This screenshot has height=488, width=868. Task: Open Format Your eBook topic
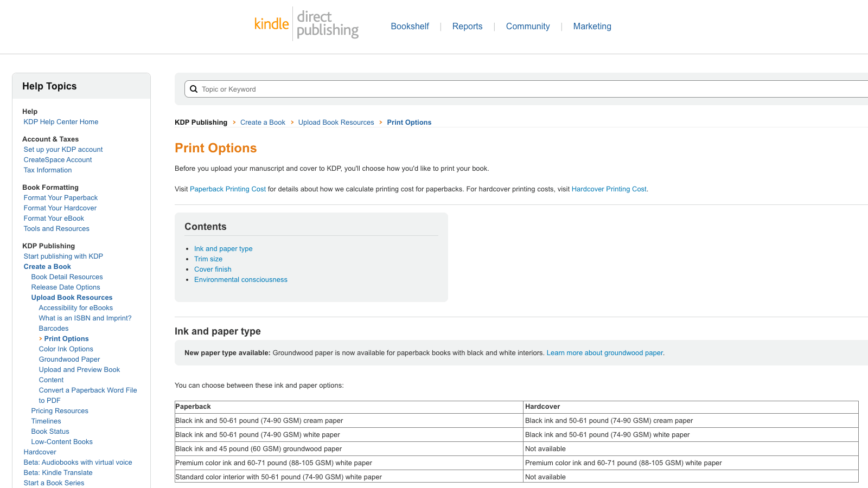point(54,219)
